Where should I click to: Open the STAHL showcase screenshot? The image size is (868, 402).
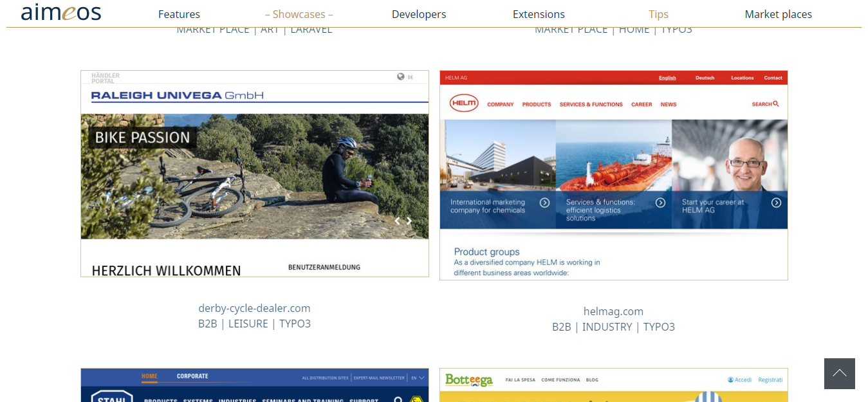(x=255, y=385)
